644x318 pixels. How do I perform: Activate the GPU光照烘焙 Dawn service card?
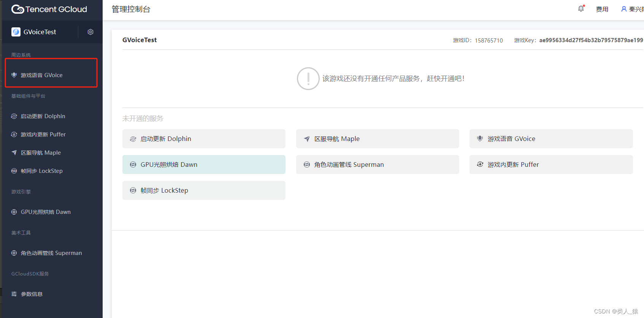[204, 165]
